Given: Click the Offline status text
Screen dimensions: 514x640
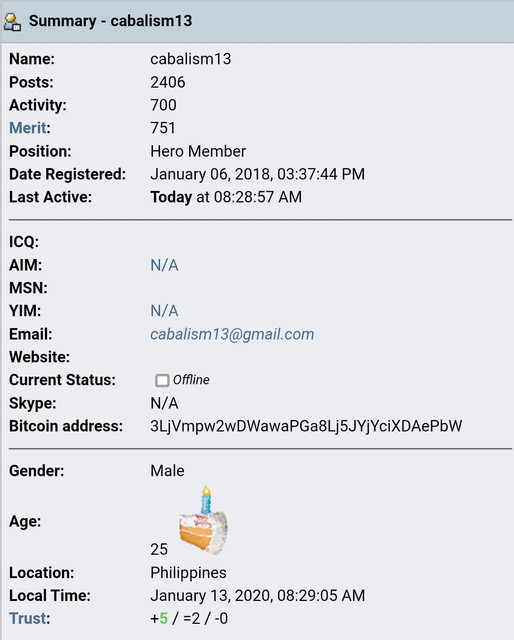Looking at the screenshot, I should (x=191, y=380).
